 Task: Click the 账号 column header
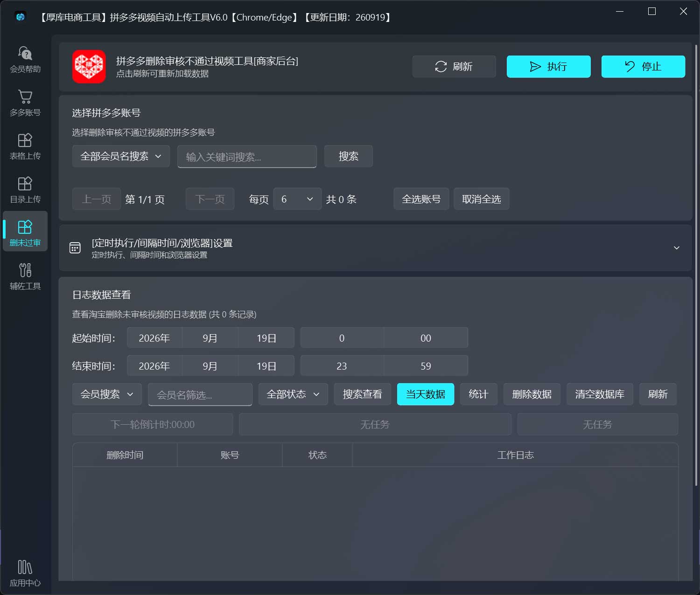tap(230, 455)
